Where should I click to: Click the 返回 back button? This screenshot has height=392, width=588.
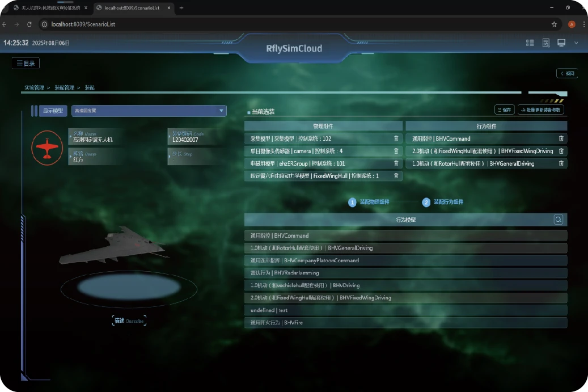click(x=567, y=74)
